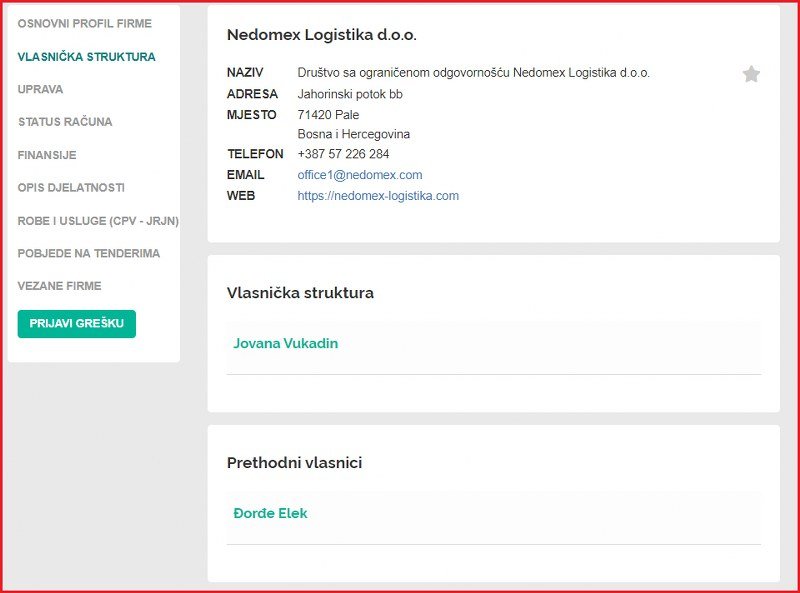This screenshot has width=800, height=593.
Task: Open Status računa in sidebar
Action: 65,122
